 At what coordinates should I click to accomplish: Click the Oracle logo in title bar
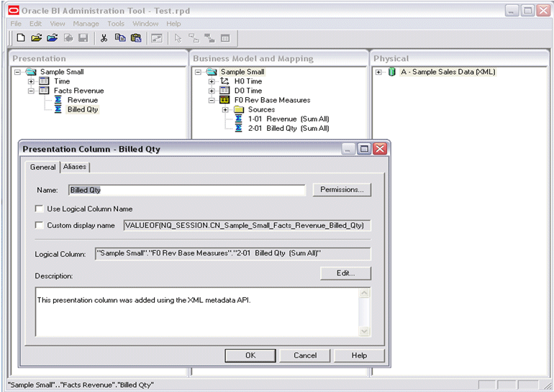[14, 11]
